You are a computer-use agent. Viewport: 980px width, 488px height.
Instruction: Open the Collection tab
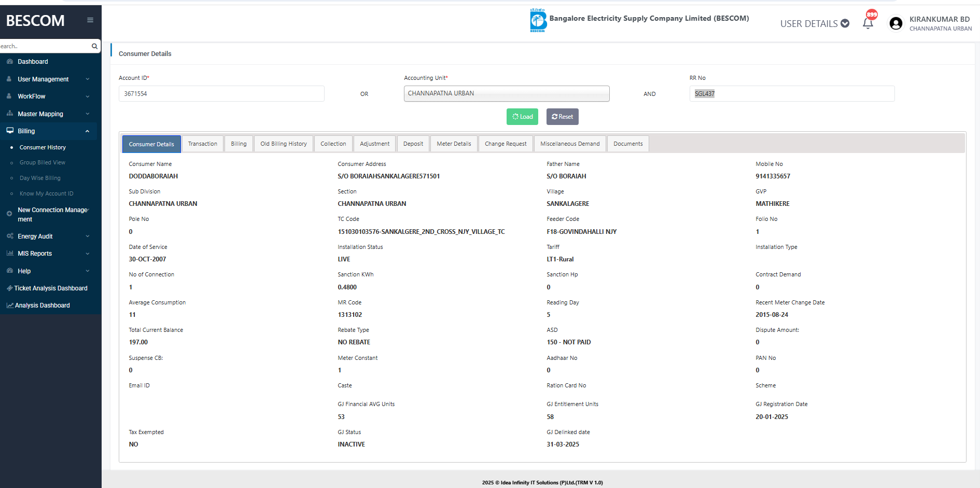click(333, 144)
